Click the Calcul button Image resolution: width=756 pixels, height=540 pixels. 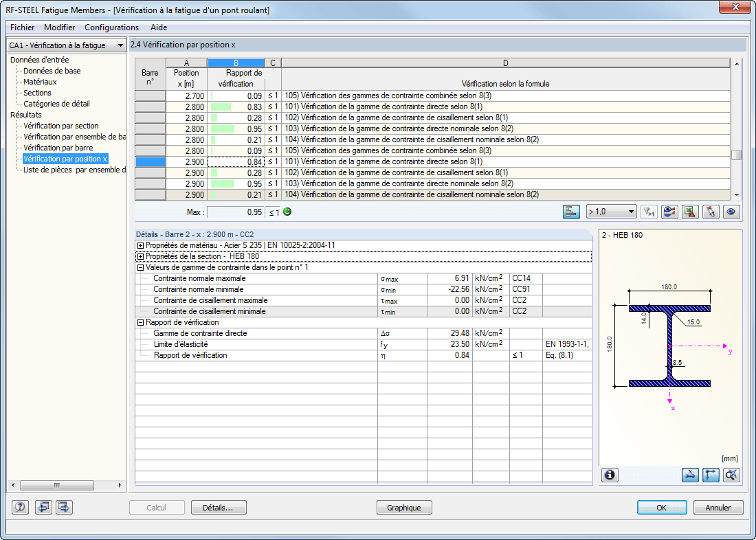click(x=157, y=508)
